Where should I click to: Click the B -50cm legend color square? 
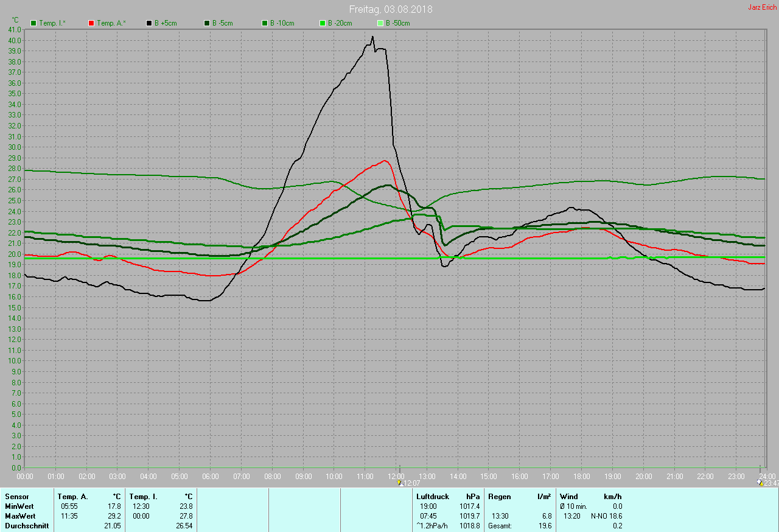tap(380, 23)
